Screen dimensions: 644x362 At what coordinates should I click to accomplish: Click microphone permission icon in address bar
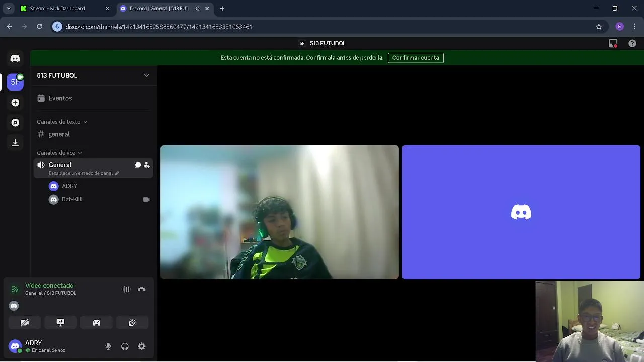(57, 27)
